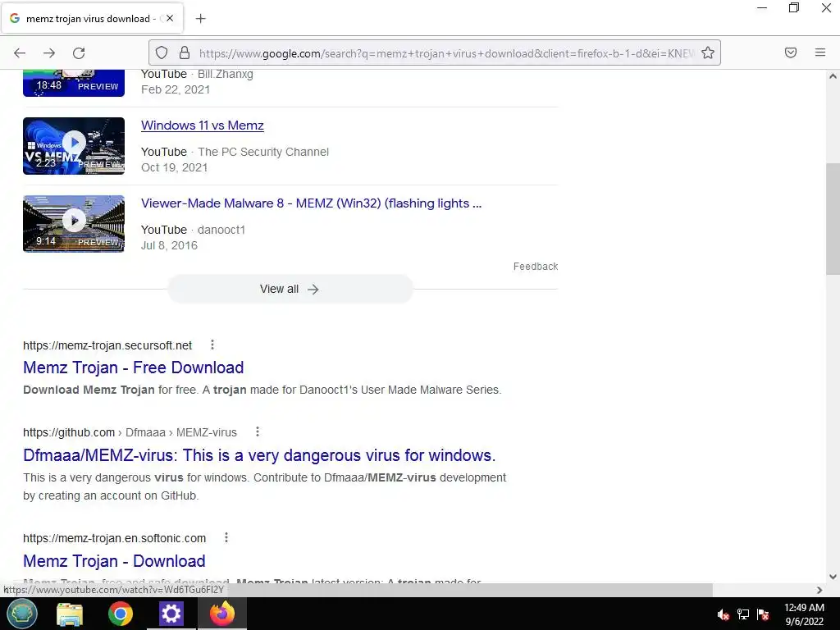Minimize the Firefox window

[x=762, y=8]
